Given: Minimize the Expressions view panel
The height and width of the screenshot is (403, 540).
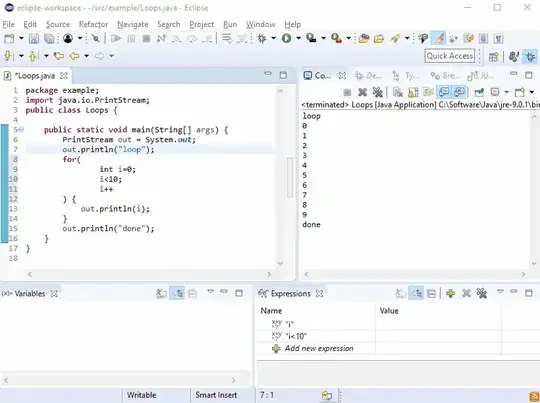Looking at the screenshot, I should tap(513, 292).
